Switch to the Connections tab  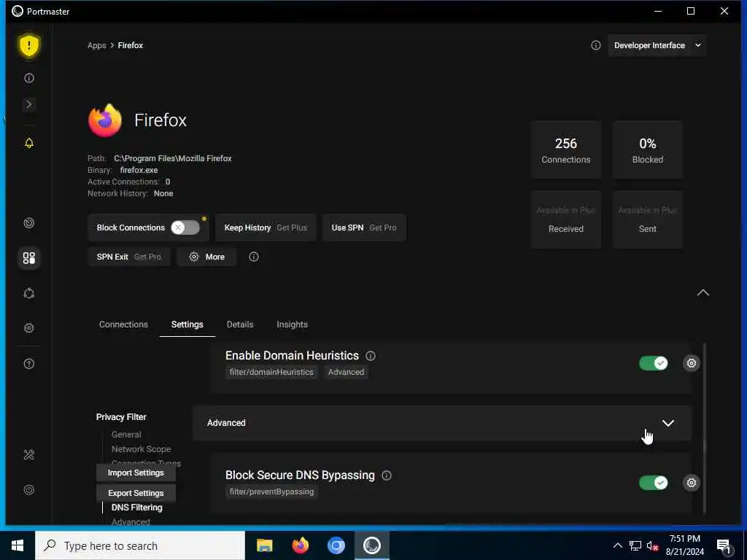(123, 324)
